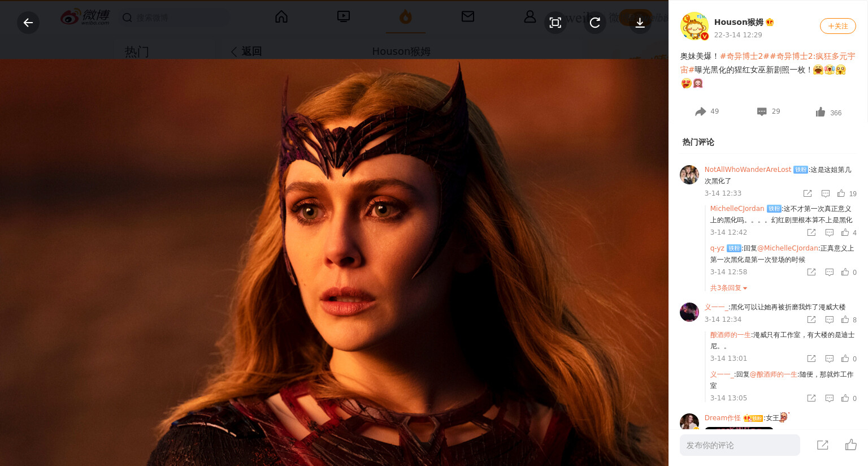The width and height of the screenshot is (868, 466).
Task: Click the dimmed 搜索微博 search box
Action: click(174, 18)
